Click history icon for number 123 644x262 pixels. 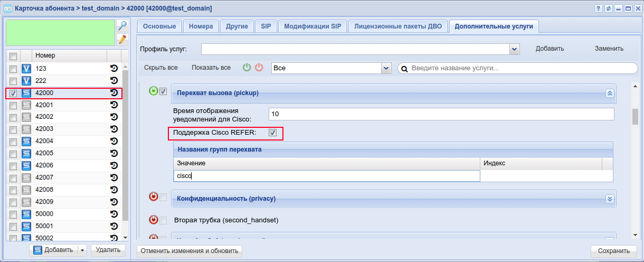click(x=113, y=69)
